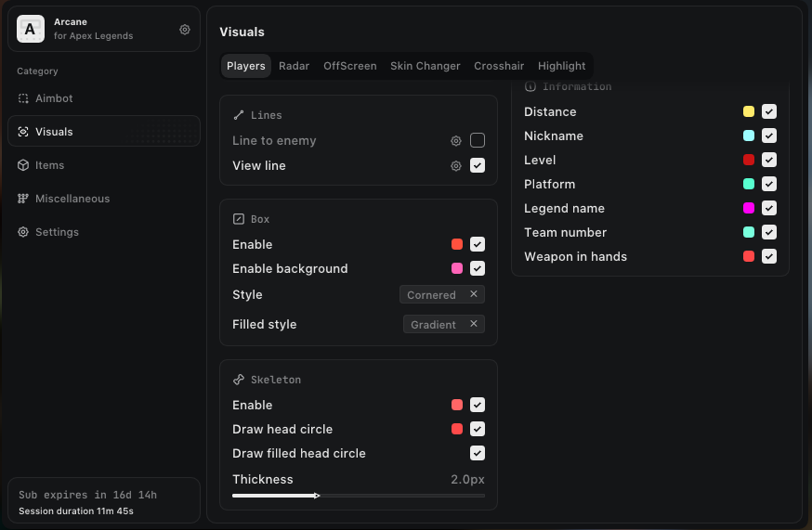812x530 pixels.
Task: Uncheck Draw filled head circle
Action: 478,454
